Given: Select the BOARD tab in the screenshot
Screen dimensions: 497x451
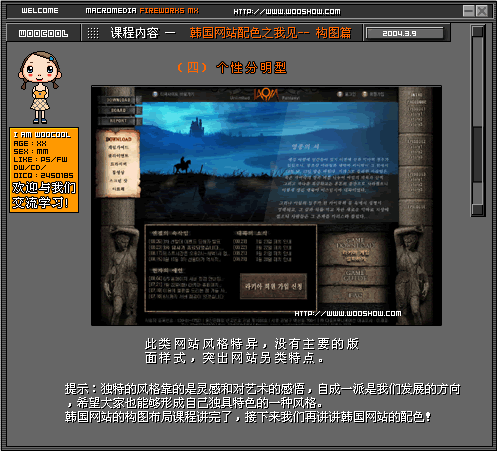Looking at the screenshot, I should pyautogui.click(x=118, y=110).
